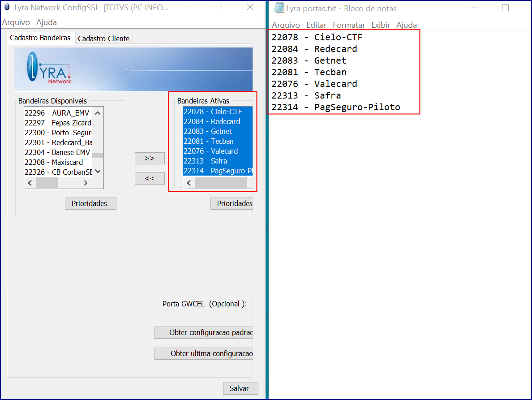Image resolution: width=532 pixels, height=400 pixels.
Task: Select 22083 - Getnet in Bandeiras Ativas
Action: coord(218,131)
